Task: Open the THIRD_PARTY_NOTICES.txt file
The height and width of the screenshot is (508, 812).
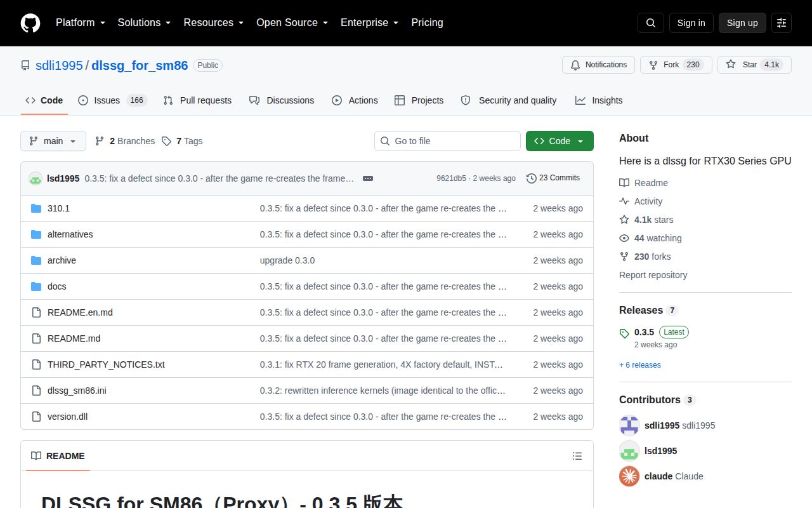Action: pos(106,364)
